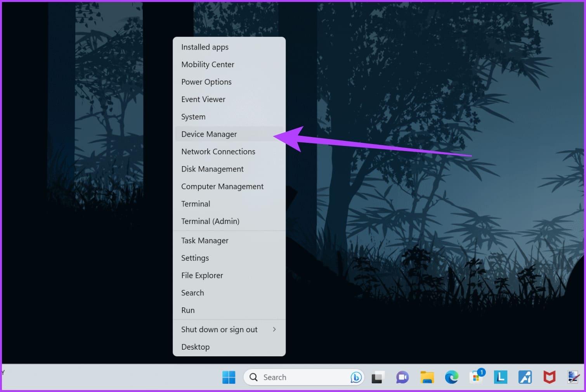
Task: Open File Explorer from taskbar
Action: 427,377
